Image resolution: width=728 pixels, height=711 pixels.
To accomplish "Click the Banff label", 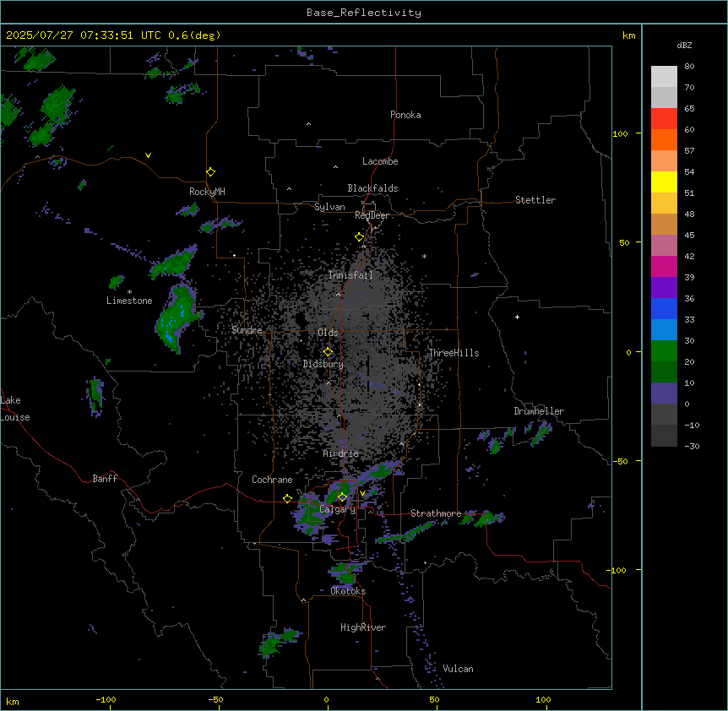I will (x=105, y=479).
